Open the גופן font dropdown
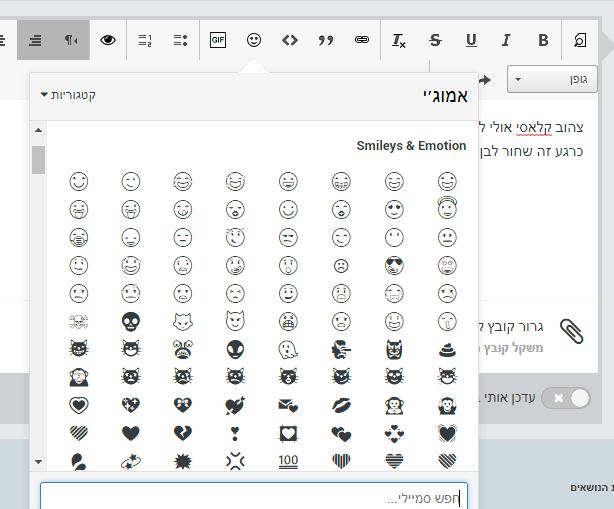The height and width of the screenshot is (509, 614). [x=552, y=79]
